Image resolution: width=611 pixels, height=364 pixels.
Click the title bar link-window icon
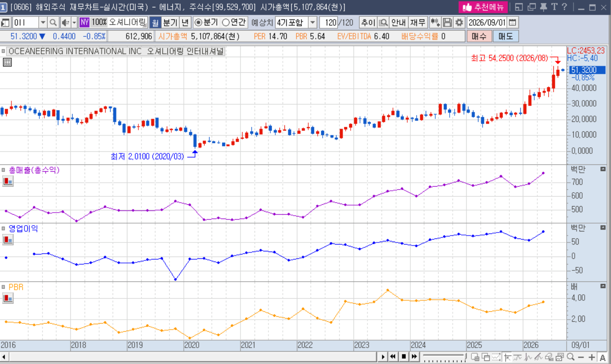point(519,7)
